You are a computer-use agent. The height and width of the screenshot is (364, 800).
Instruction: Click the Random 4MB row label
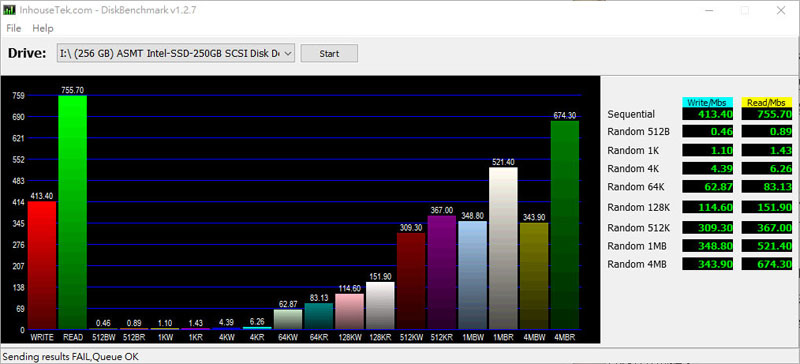pyautogui.click(x=637, y=264)
